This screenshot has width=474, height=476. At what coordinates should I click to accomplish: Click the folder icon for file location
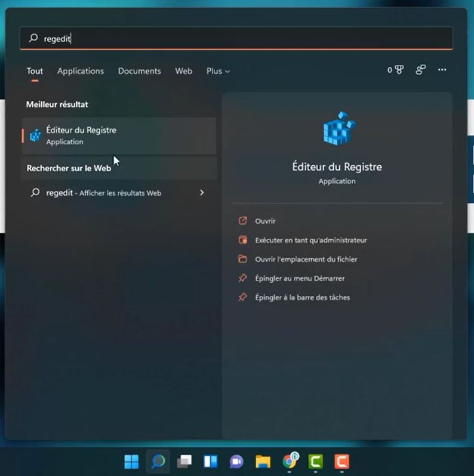pos(242,259)
